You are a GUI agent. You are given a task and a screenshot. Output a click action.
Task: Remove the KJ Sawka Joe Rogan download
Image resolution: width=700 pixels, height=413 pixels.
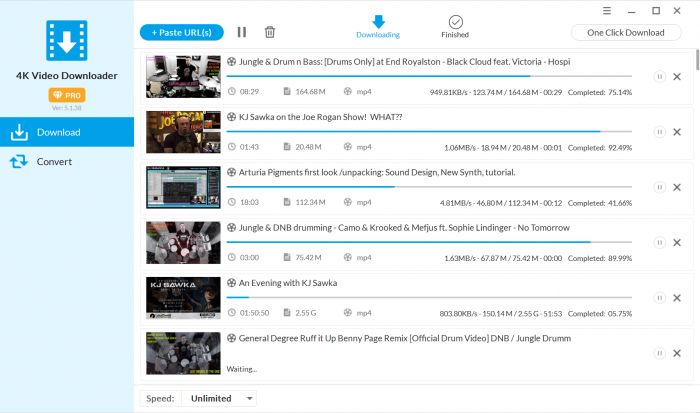click(x=677, y=132)
